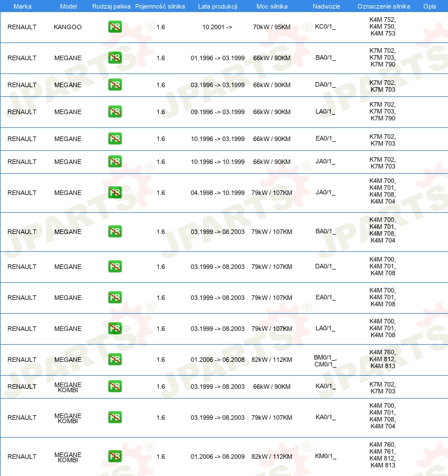The image size is (448, 476).
Task: Click the petrol icon in the MEGANE KOMBI 66kW row
Action: tap(115, 387)
